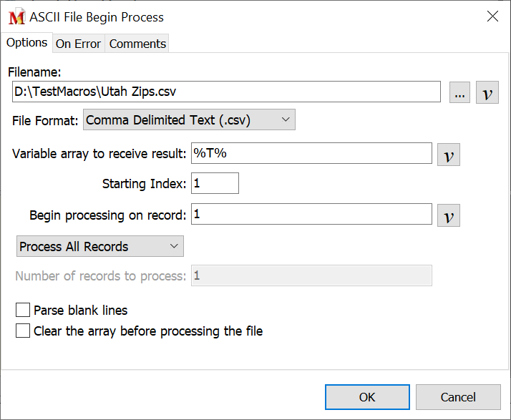Viewport: 511px width, 420px height.
Task: Click variable button beside Begin processing on record
Action: click(x=449, y=215)
